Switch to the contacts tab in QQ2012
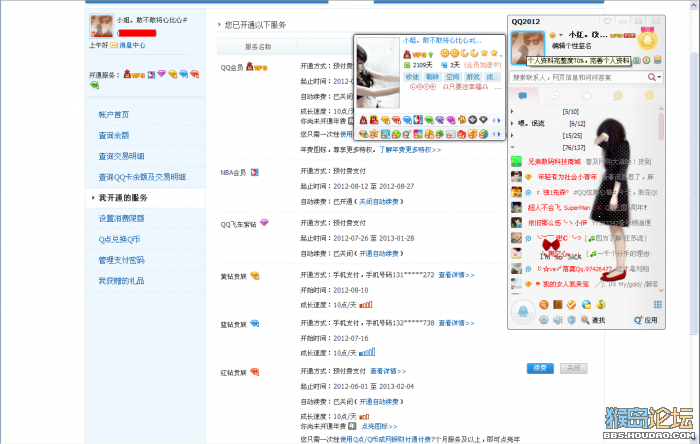The width and height of the screenshot is (700, 444). point(523,95)
